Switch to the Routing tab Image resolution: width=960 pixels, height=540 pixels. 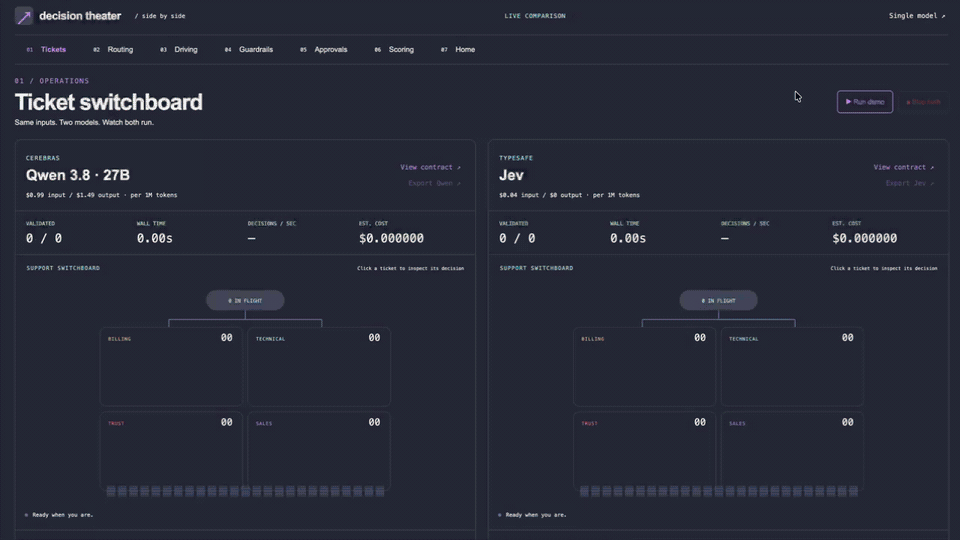[x=113, y=50]
